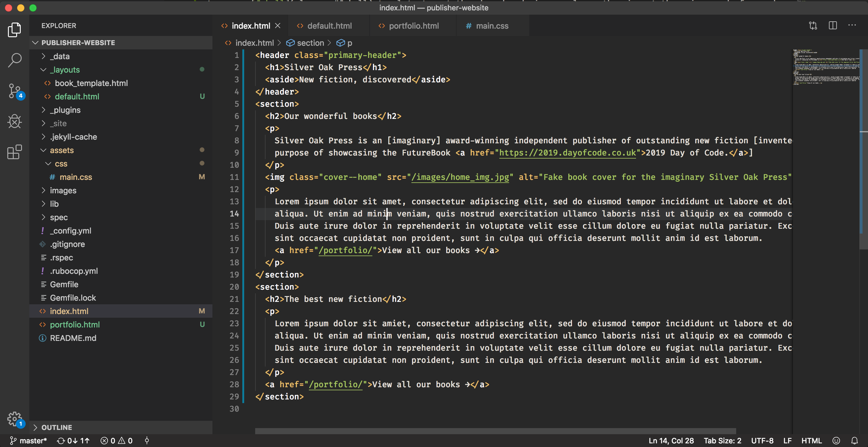Expand the OUTLINE panel
Screen dimensions: 868x447
121,427
